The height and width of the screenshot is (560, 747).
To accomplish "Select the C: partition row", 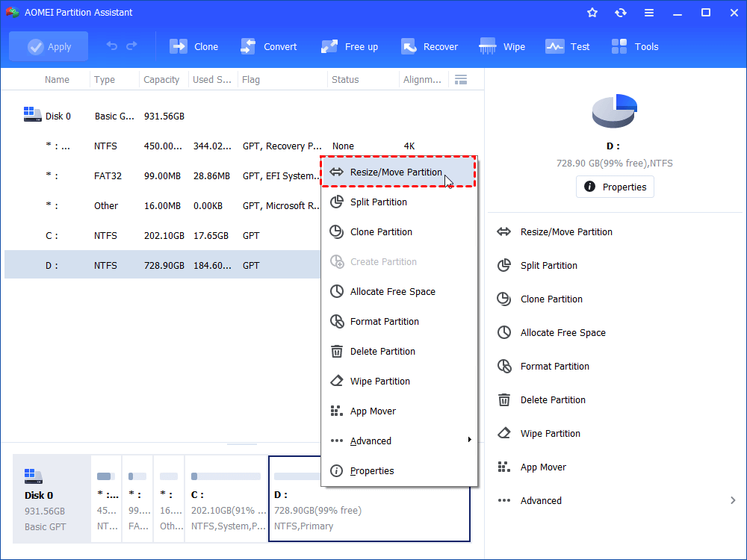I will (162, 236).
